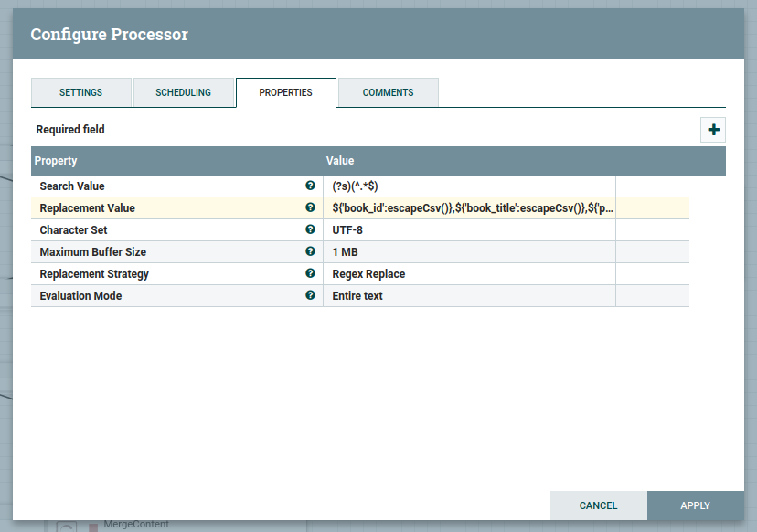
Task: Open the Regex Replace strategy dropdown
Action: click(468, 274)
